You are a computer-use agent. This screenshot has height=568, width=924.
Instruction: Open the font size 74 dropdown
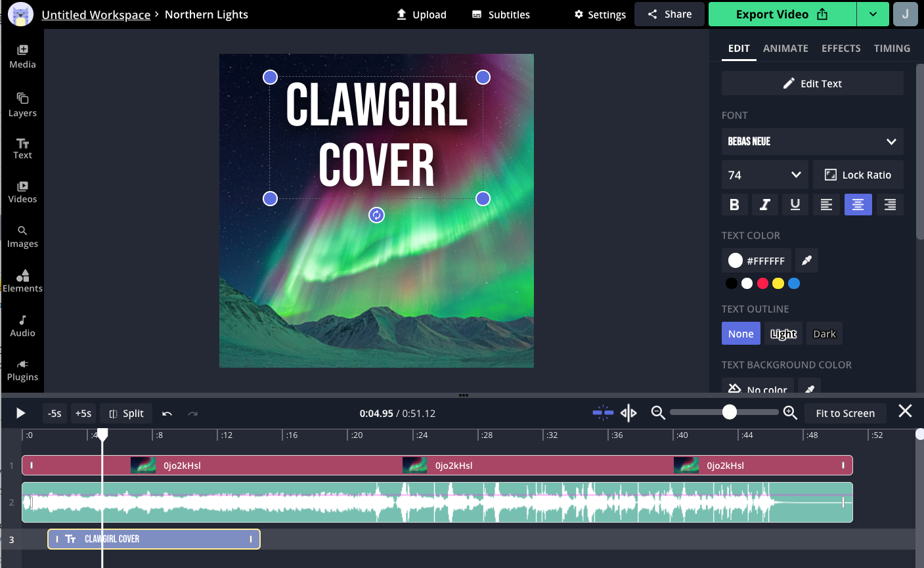pyautogui.click(x=764, y=175)
